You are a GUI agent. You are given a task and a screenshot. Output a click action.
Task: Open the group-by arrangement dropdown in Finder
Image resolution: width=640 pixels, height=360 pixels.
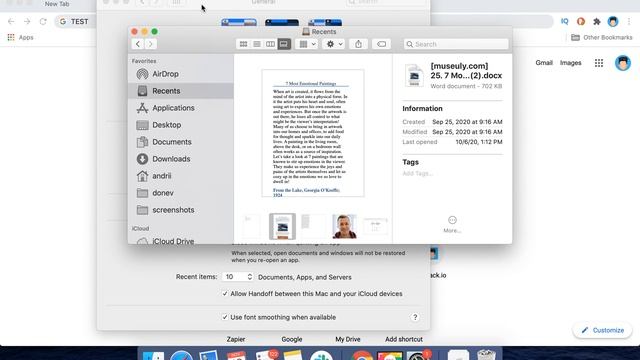307,44
